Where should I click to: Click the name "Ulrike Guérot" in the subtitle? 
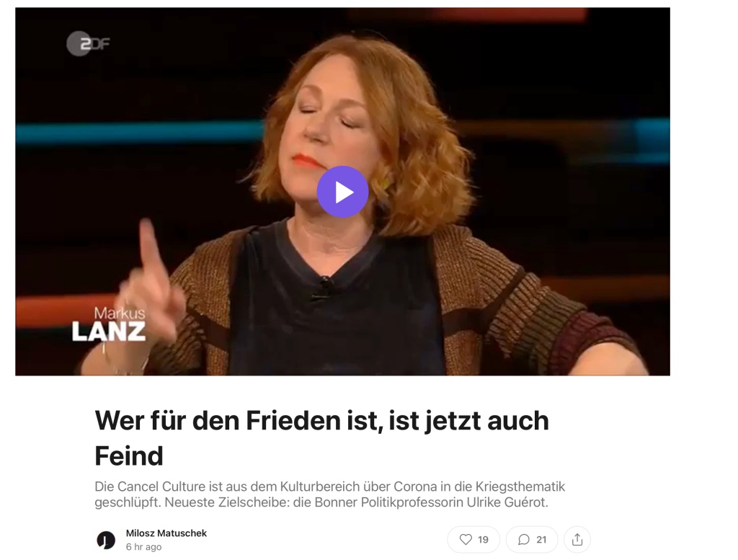(x=507, y=502)
